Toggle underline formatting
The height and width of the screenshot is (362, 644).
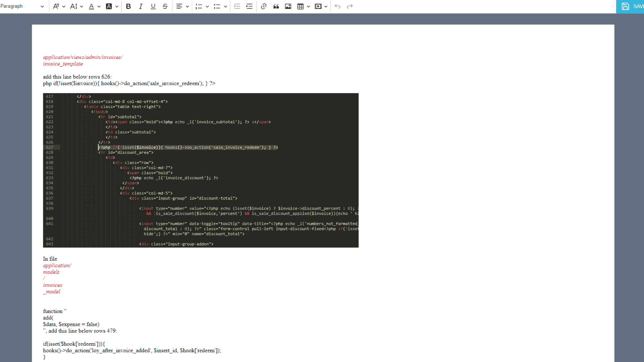tap(153, 6)
